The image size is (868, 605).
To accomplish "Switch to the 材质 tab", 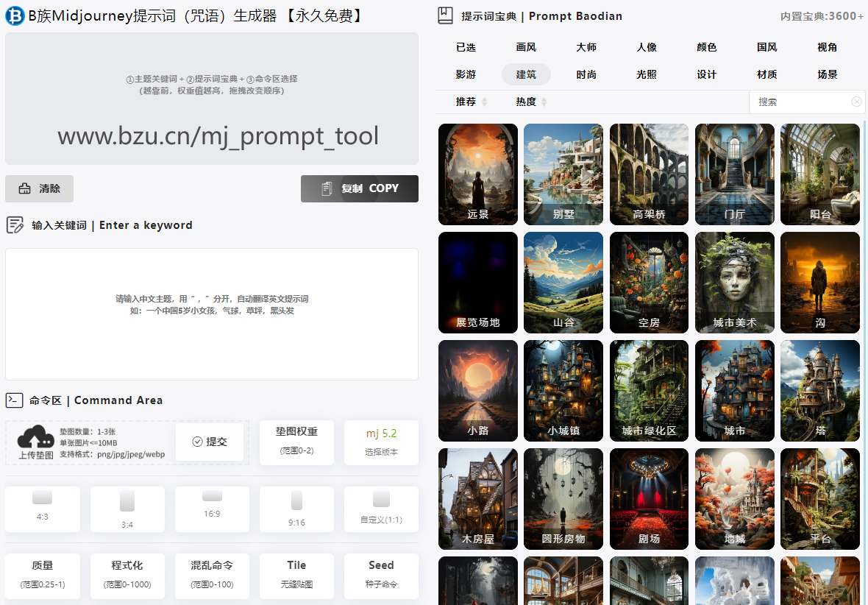I will (x=767, y=74).
